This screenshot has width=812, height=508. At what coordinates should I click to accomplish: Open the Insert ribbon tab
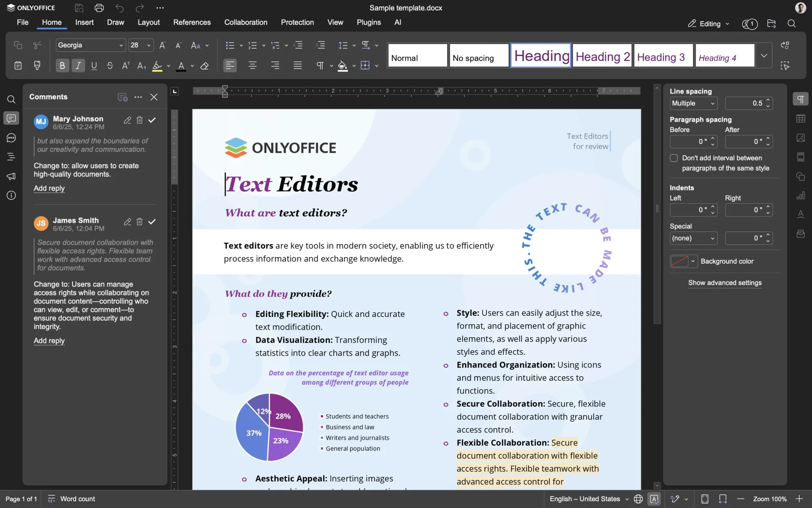tap(85, 22)
